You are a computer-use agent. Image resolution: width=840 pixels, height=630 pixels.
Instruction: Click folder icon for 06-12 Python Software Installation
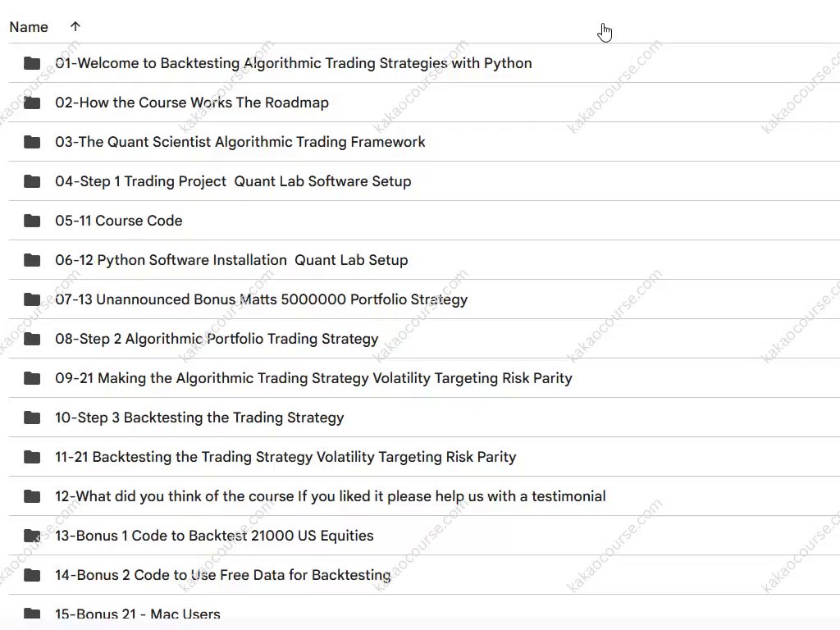coord(32,260)
